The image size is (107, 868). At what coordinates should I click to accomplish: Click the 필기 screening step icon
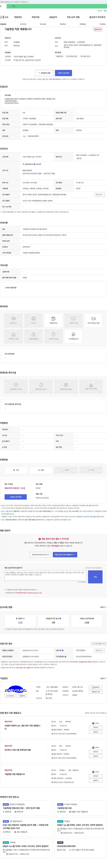point(66,470)
